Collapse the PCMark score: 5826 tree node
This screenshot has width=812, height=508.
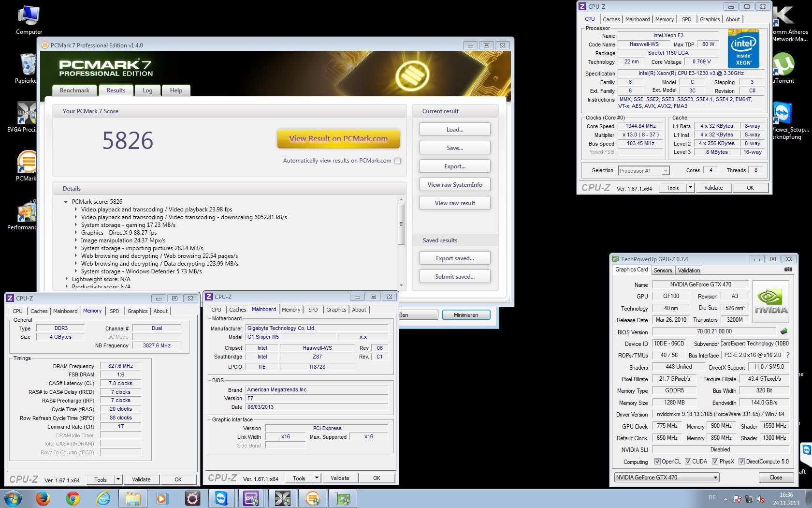click(66, 202)
